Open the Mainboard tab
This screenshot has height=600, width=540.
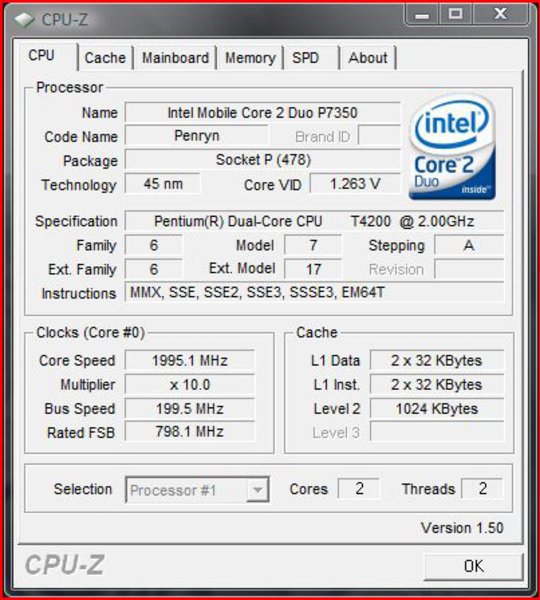175,58
